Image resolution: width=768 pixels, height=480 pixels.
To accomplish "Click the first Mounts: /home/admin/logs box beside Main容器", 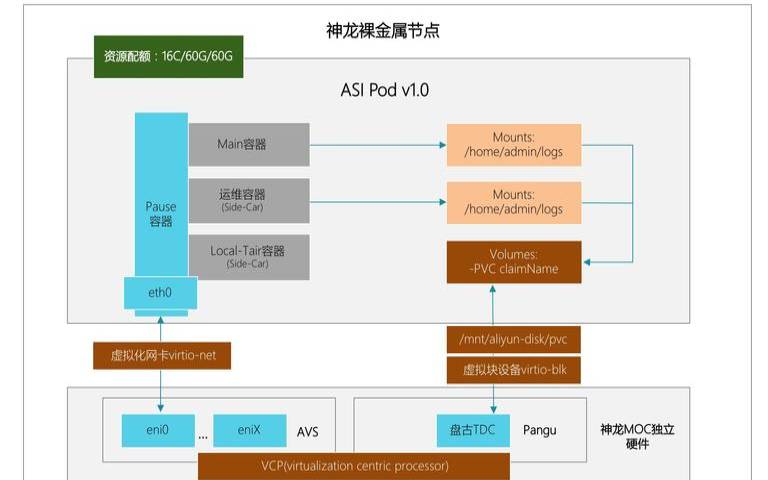I will [x=514, y=145].
